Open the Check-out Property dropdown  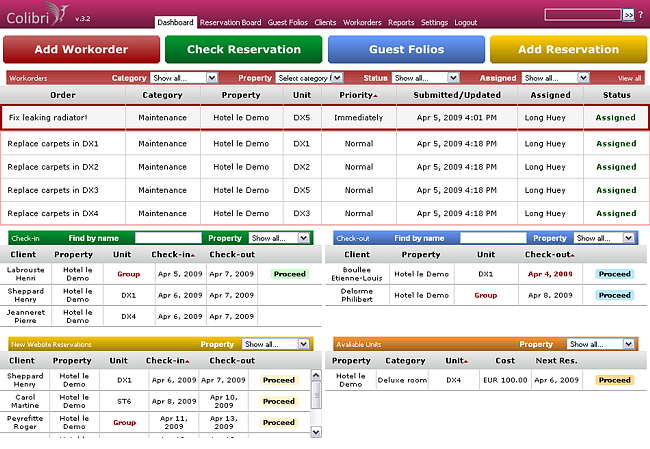(604, 238)
